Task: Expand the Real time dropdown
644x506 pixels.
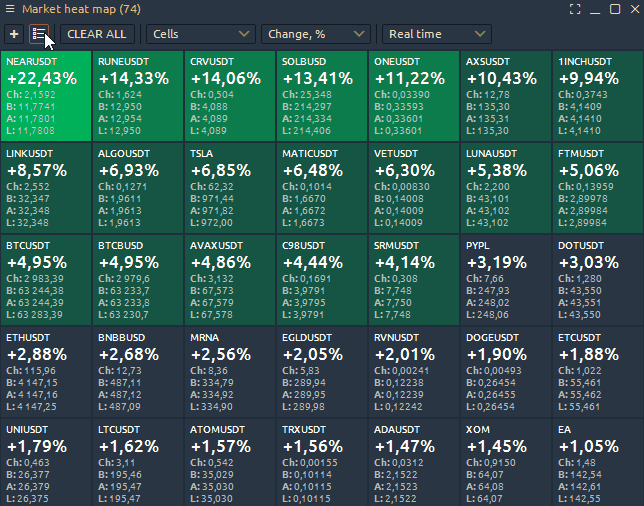Action: pyautogui.click(x=437, y=34)
